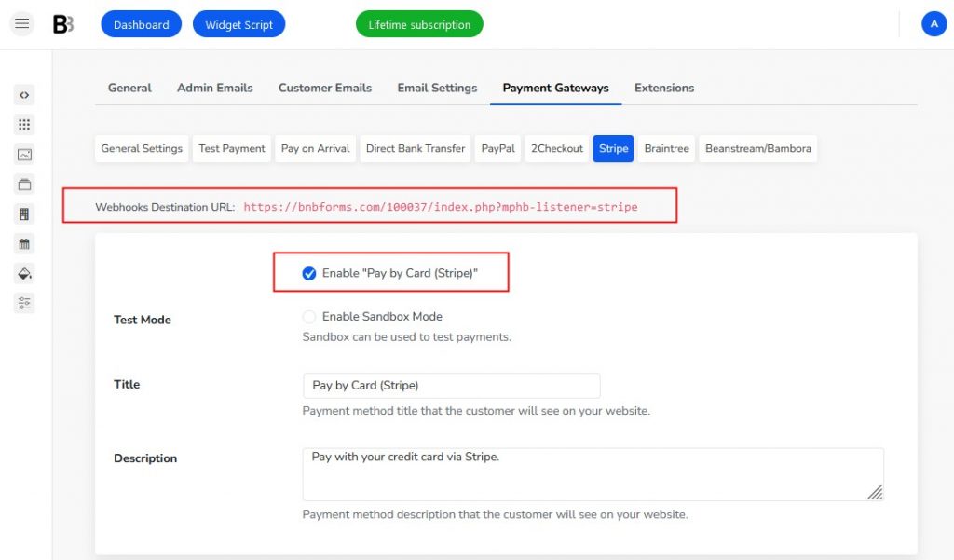Switch to the Payment Gateways tab
Screen dimensions: 954x560
[x=555, y=88]
